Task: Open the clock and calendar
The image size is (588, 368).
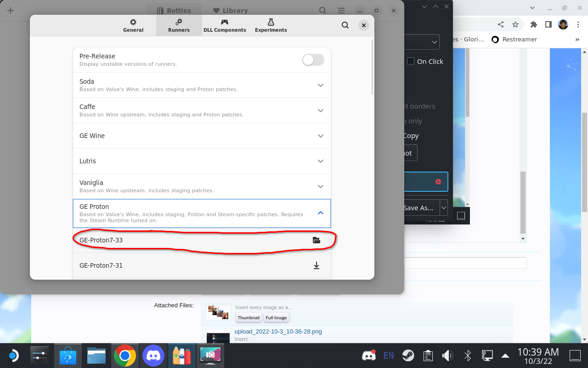Action: click(x=538, y=356)
